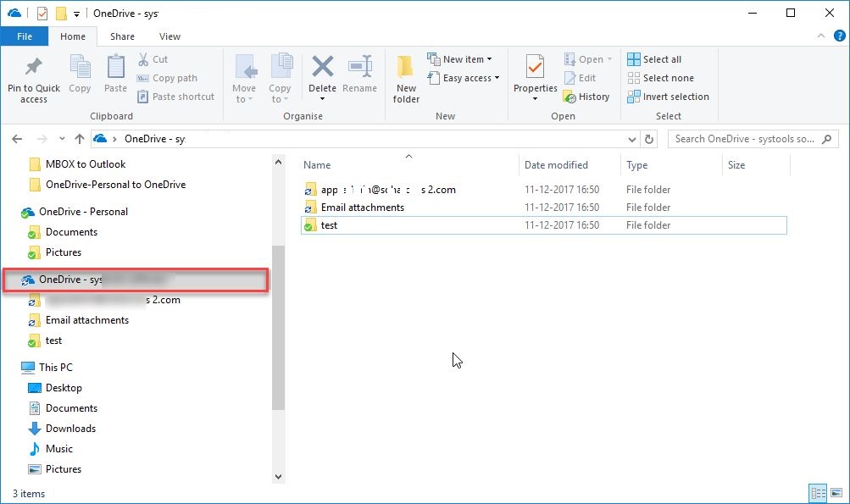Select OneDrive - Personal in sidebar
The height and width of the screenshot is (504, 850).
tap(83, 212)
